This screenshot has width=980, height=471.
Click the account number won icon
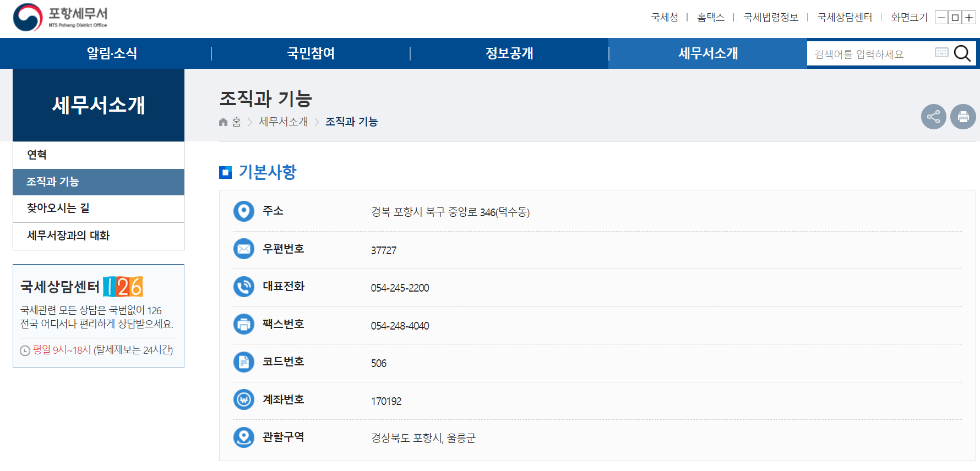pos(244,399)
